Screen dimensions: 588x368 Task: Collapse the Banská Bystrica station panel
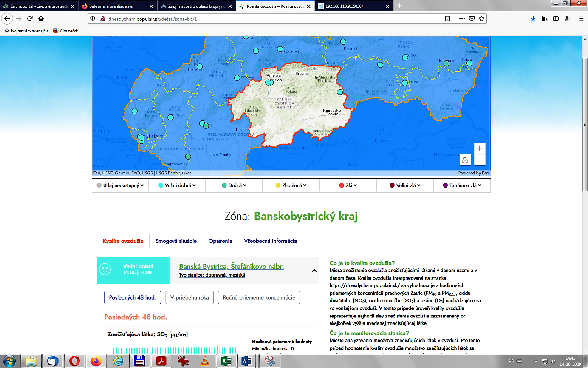pyautogui.click(x=314, y=271)
